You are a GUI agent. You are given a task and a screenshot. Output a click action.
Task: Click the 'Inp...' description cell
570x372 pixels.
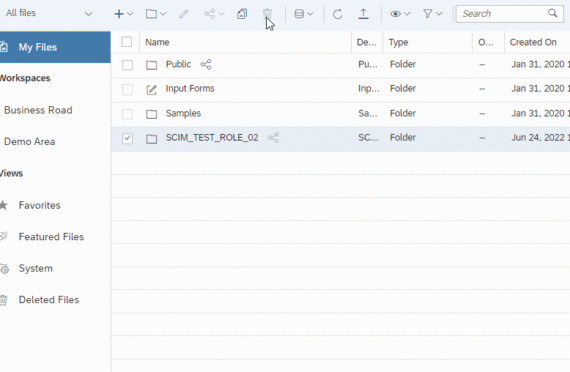click(369, 88)
